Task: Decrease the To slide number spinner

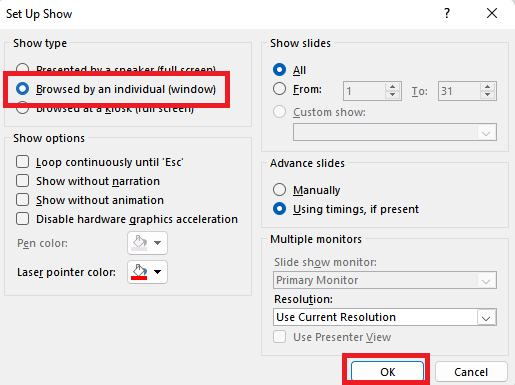Action: (487, 95)
